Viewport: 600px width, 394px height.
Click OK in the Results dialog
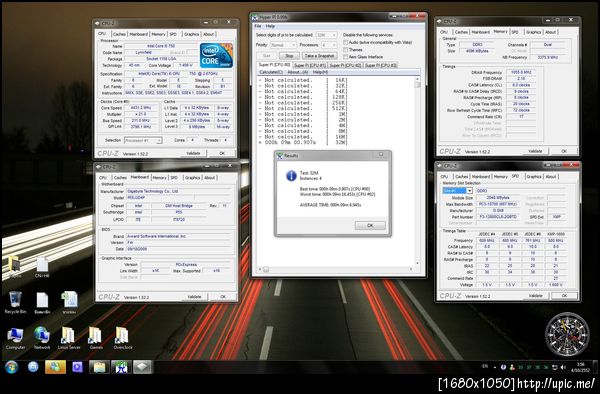[370, 225]
